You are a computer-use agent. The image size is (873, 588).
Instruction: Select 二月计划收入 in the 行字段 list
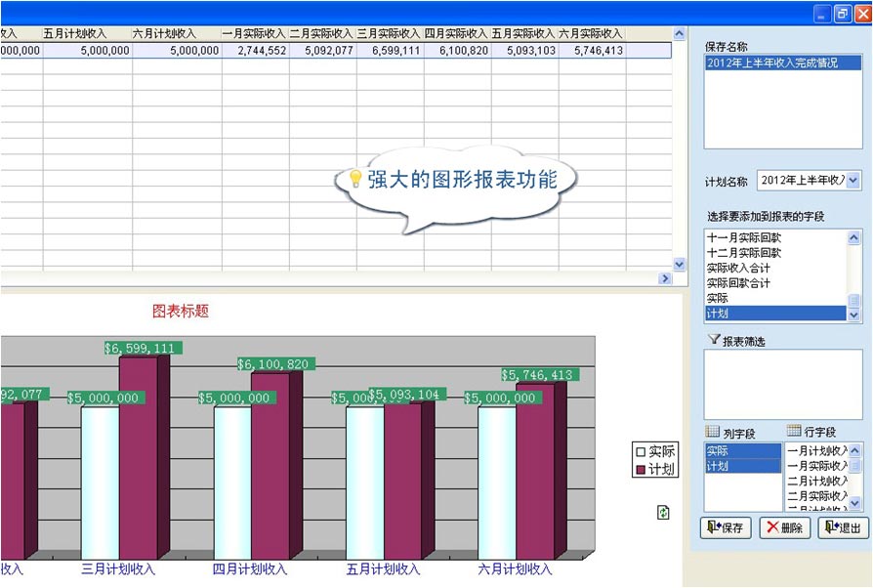[x=817, y=481]
